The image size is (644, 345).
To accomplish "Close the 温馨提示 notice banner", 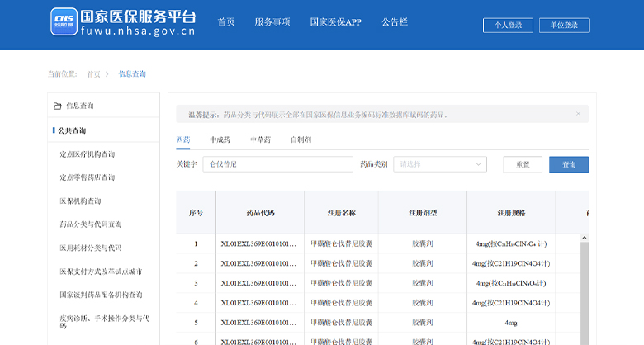I will point(578,114).
